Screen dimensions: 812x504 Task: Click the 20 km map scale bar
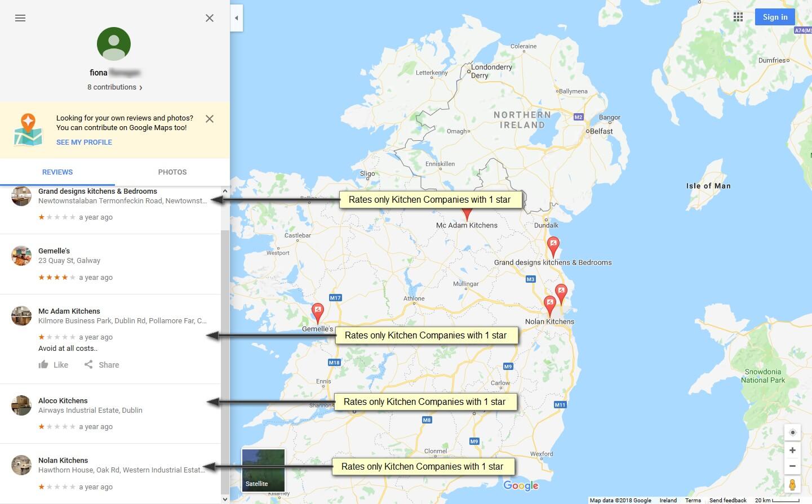tap(778, 500)
